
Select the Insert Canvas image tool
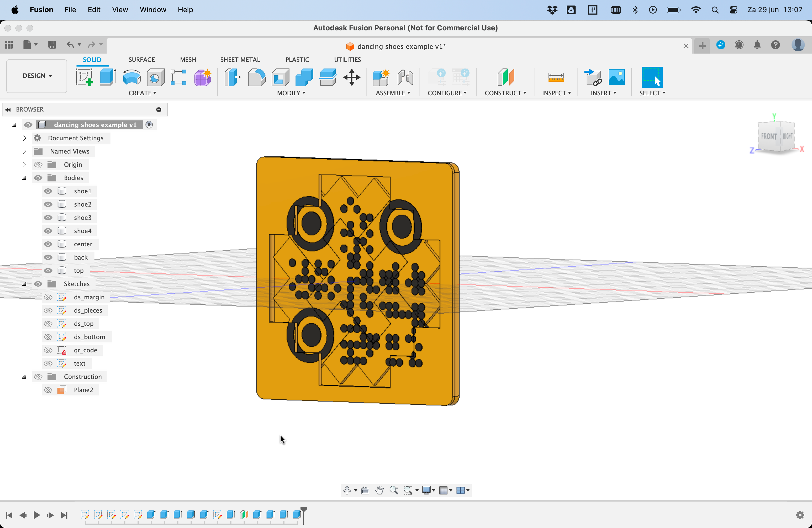(616, 77)
